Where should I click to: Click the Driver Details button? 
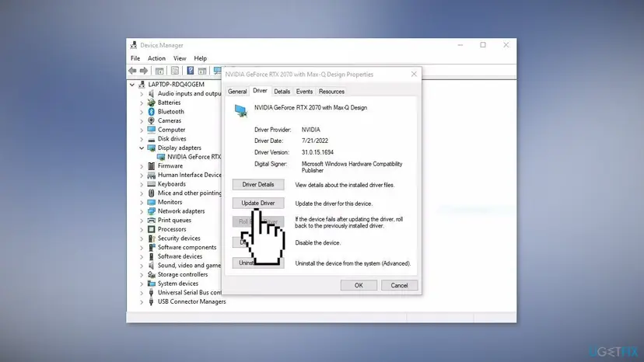(x=258, y=185)
